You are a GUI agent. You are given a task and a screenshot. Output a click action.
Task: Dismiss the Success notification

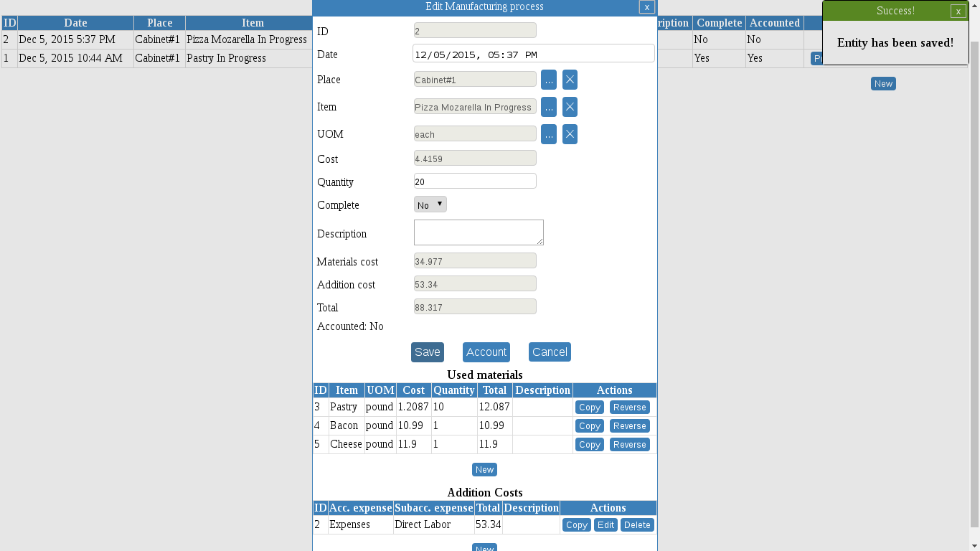[958, 11]
